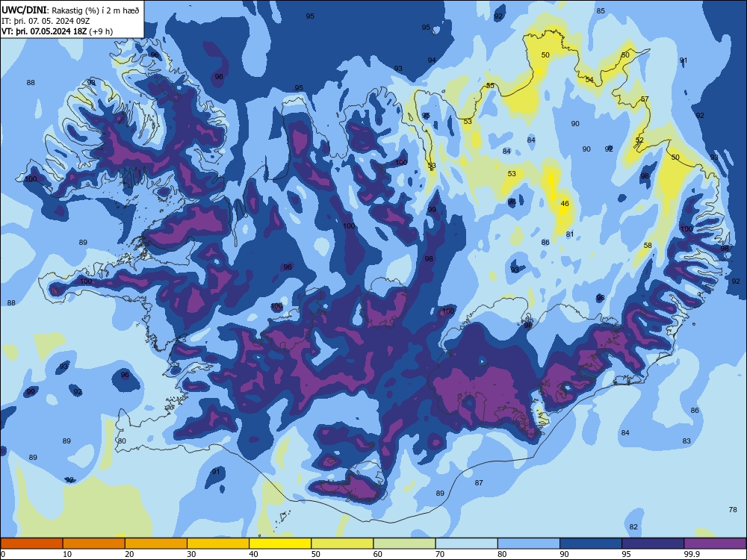Click the '40' legend scale label
The height and width of the screenshot is (560, 747).
(x=253, y=554)
